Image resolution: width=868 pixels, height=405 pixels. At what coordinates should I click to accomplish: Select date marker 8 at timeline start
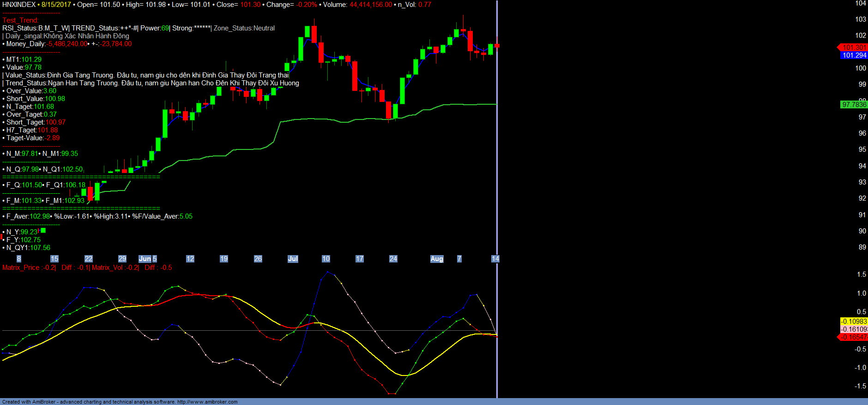pos(19,259)
